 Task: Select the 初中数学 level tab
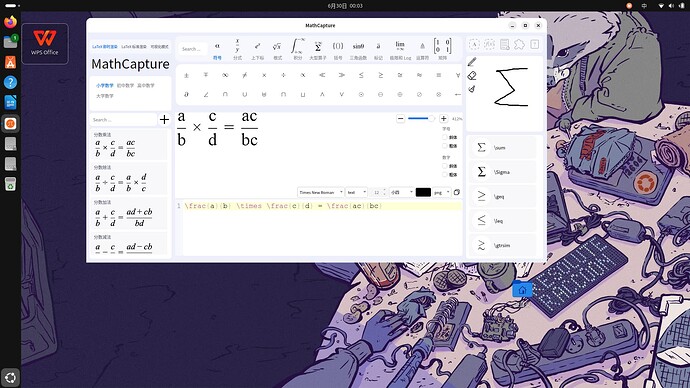click(x=125, y=85)
